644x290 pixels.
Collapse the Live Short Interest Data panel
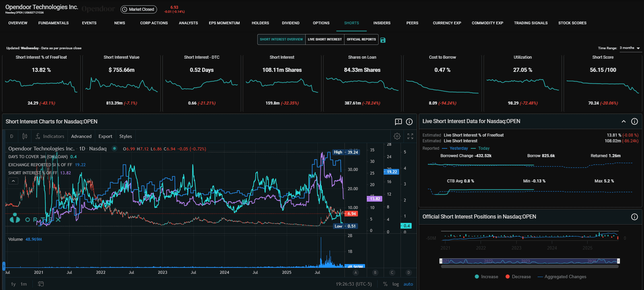coord(623,121)
